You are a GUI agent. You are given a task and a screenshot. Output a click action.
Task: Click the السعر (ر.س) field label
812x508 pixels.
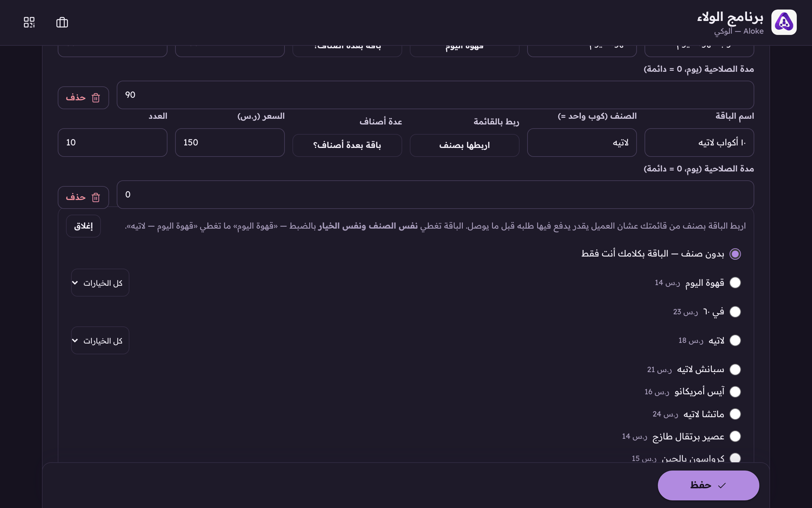(x=261, y=116)
